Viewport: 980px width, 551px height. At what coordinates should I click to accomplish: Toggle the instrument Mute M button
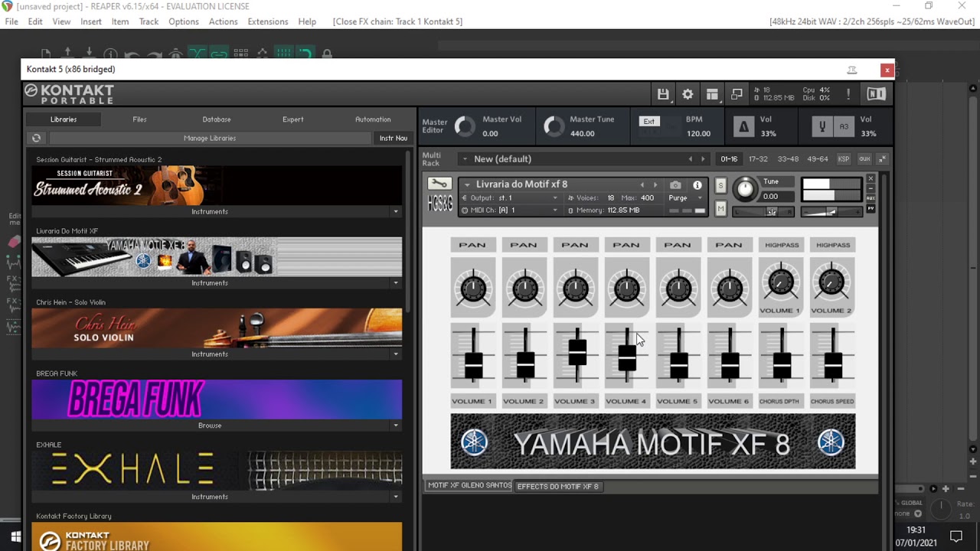(720, 208)
